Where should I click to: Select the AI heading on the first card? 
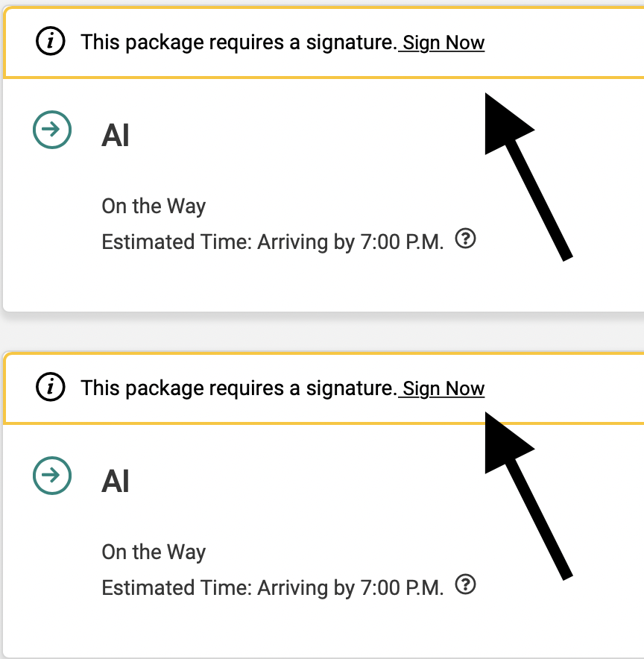pyautogui.click(x=116, y=136)
